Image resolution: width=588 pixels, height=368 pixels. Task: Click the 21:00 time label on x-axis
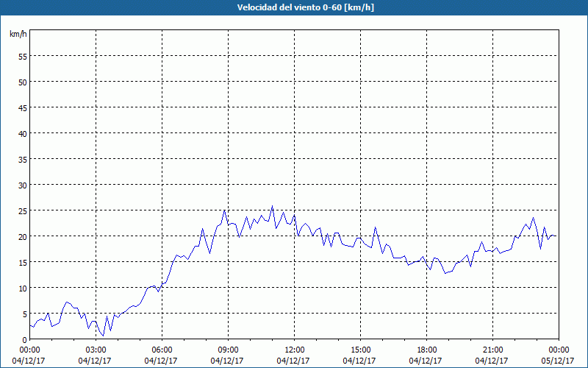click(492, 350)
